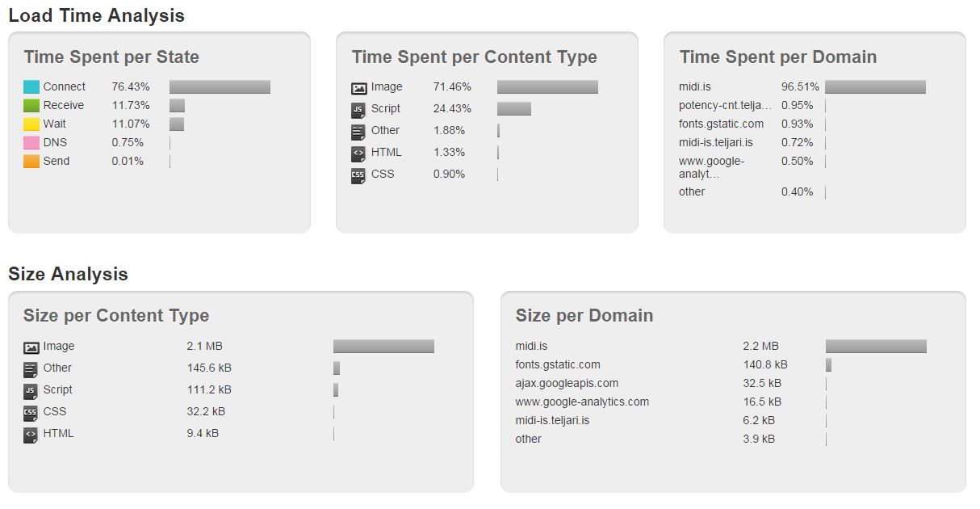Click the Image icon under Time Spent per Content Type
The image size is (980, 509).
click(359, 88)
